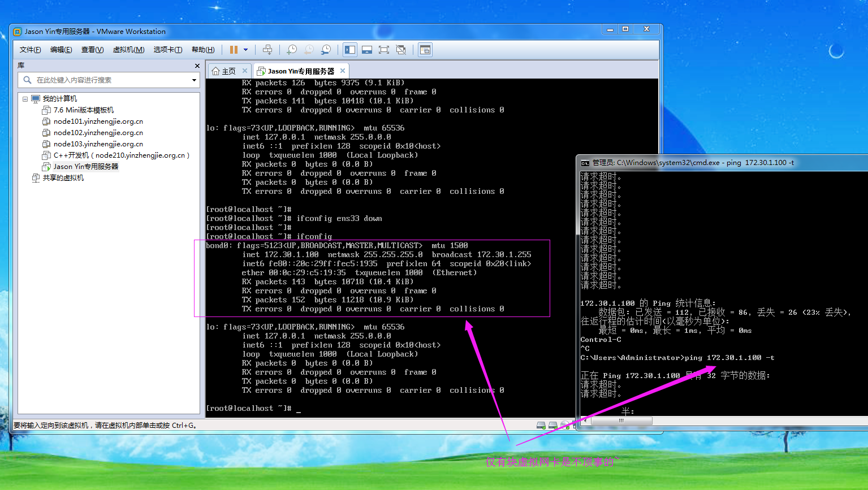Close the 库 library panel
Screen dimensions: 868x490
197,66
